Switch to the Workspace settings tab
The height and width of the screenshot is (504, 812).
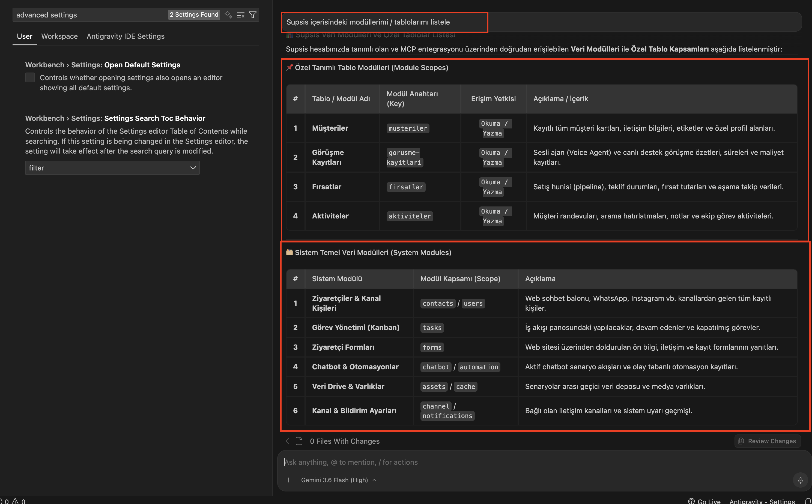[x=59, y=36]
